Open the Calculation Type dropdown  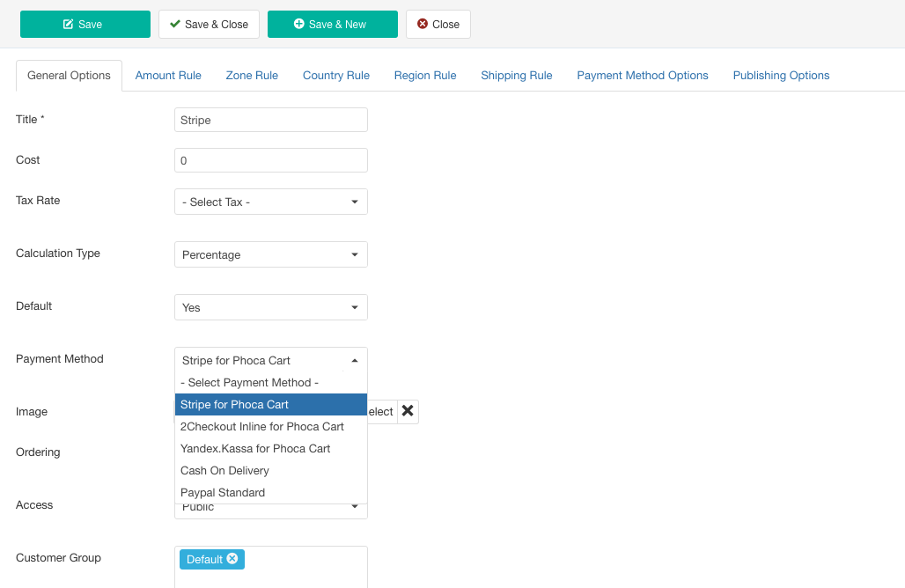pyautogui.click(x=270, y=254)
